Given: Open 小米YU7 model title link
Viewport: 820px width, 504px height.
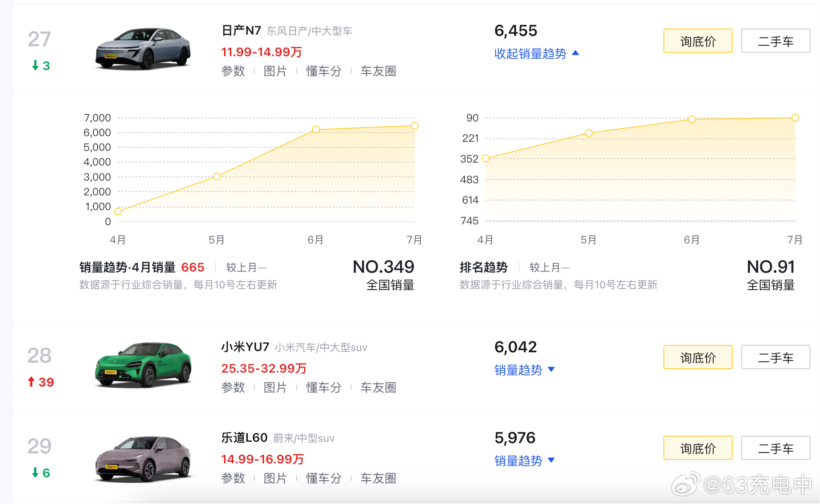Looking at the screenshot, I should coord(245,347).
